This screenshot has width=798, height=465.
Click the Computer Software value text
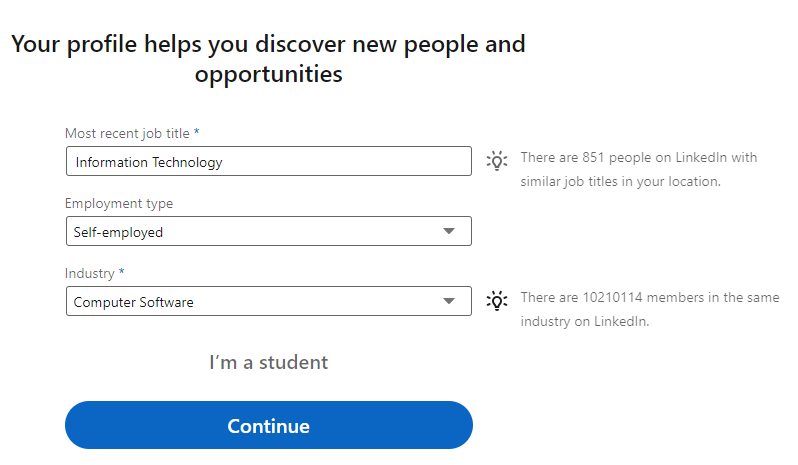133,302
